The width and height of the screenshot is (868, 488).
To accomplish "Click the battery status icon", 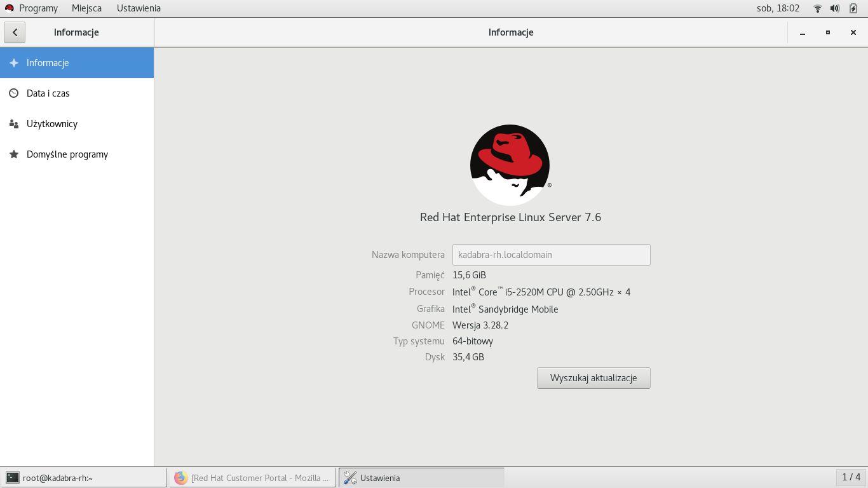I will coord(853,8).
